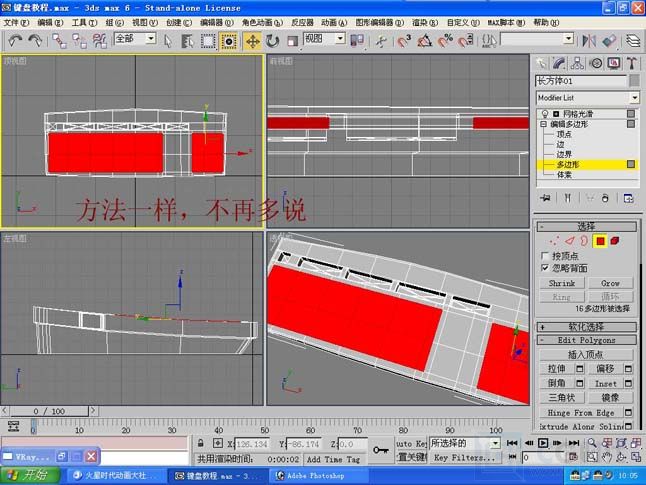Image resolution: width=646 pixels, height=485 pixels.
Task: Activate the Select and Scale tool
Action: click(x=292, y=41)
